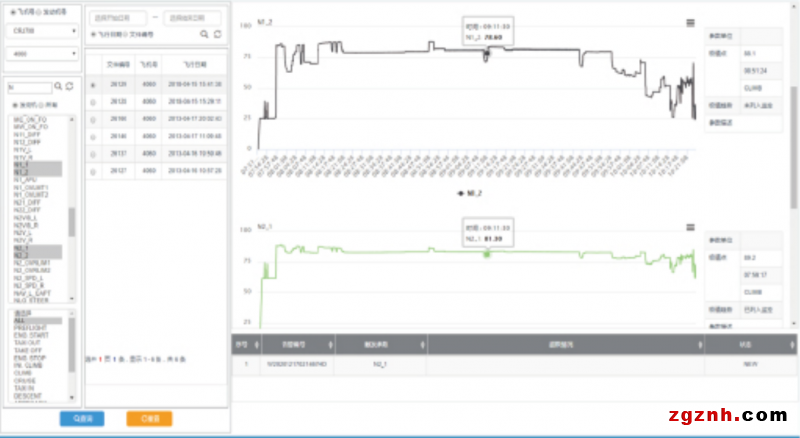Viewport: 800px width, 438px height.
Task: Click the refresh icon beside the date range
Action: click(217, 34)
